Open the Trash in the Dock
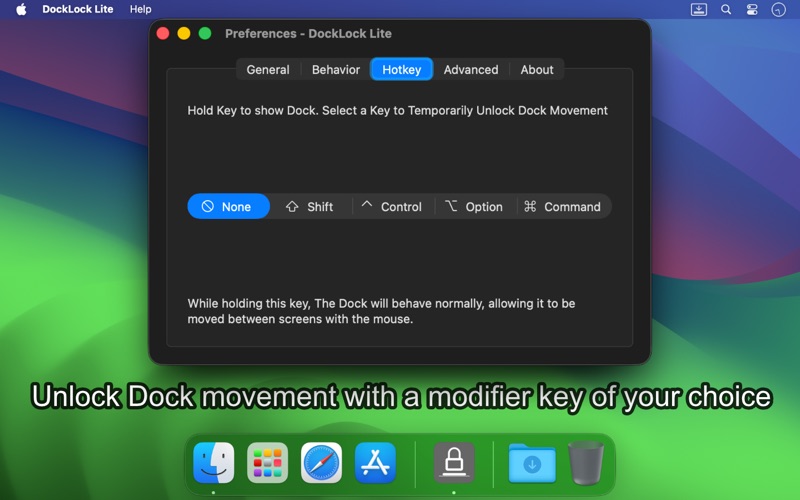The height and width of the screenshot is (500, 800). pyautogui.click(x=586, y=463)
